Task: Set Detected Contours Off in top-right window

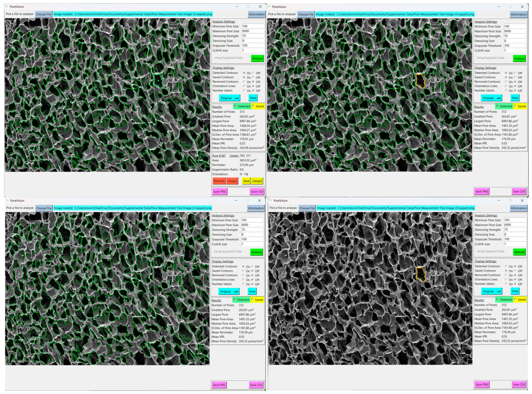Action: click(x=515, y=73)
